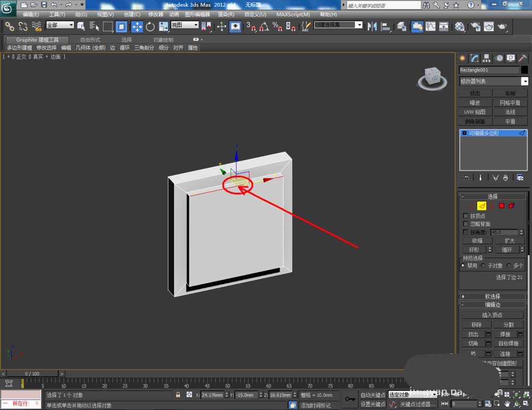Click the Render Production teapot icon
The height and width of the screenshot is (410, 532).
tap(502, 27)
